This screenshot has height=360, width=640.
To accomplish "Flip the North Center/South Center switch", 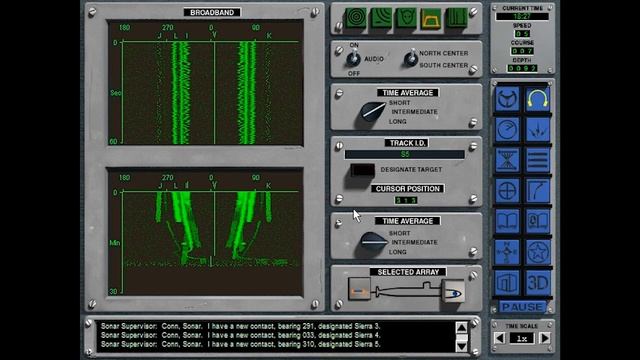I will coord(411,58).
